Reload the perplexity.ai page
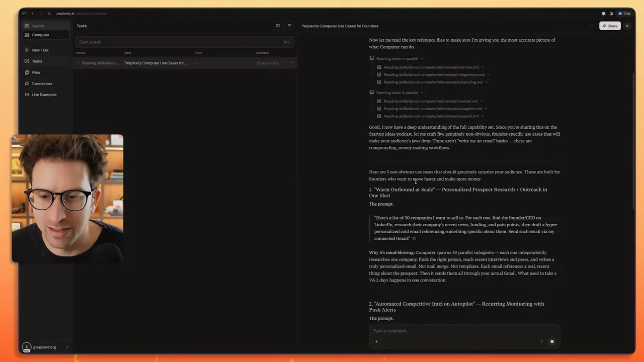This screenshot has height=362, width=644. (x=49, y=14)
